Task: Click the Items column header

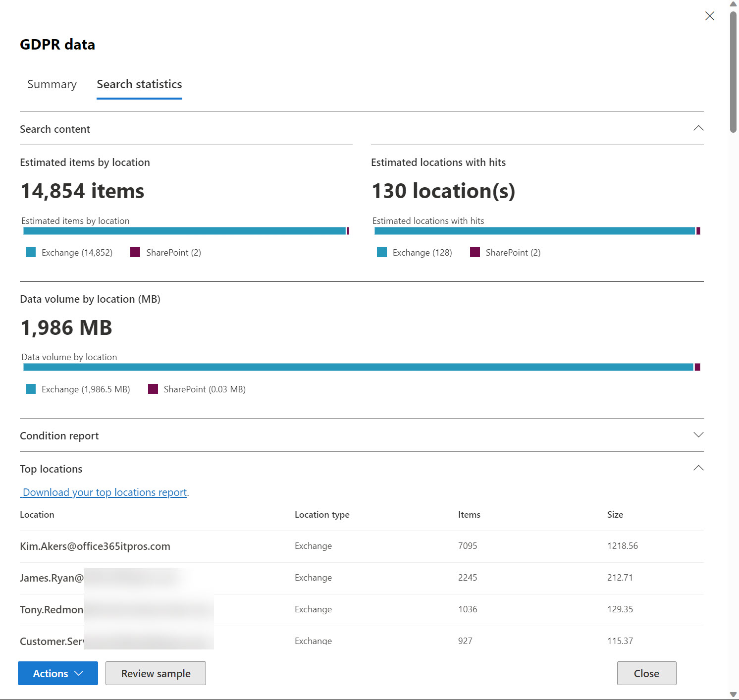Action: pos(469,515)
